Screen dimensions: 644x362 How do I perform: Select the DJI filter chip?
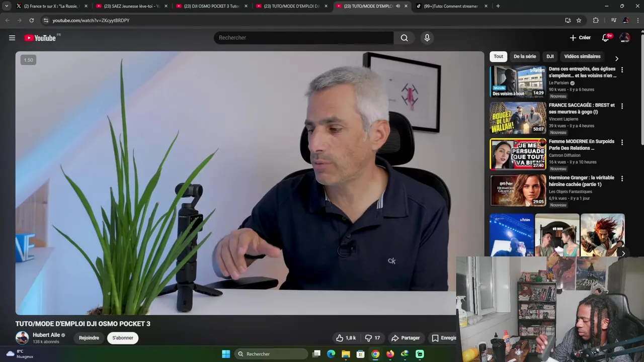[x=550, y=56]
